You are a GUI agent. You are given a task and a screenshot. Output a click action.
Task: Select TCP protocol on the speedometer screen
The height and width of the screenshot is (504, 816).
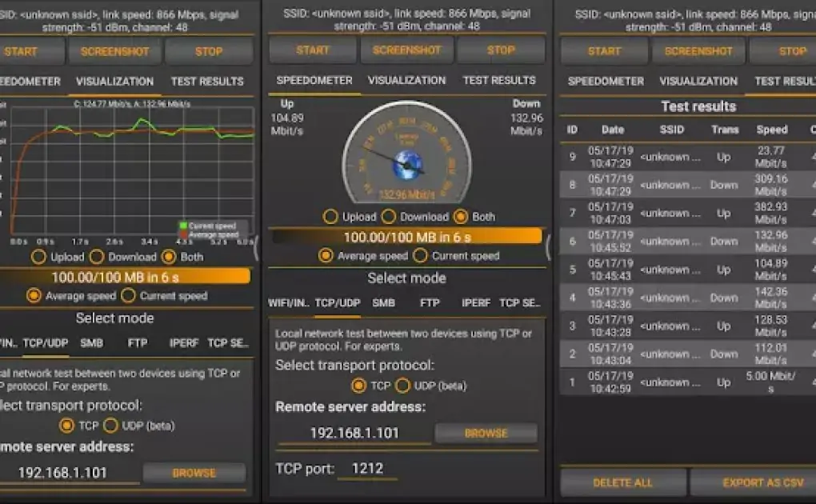[x=358, y=386]
